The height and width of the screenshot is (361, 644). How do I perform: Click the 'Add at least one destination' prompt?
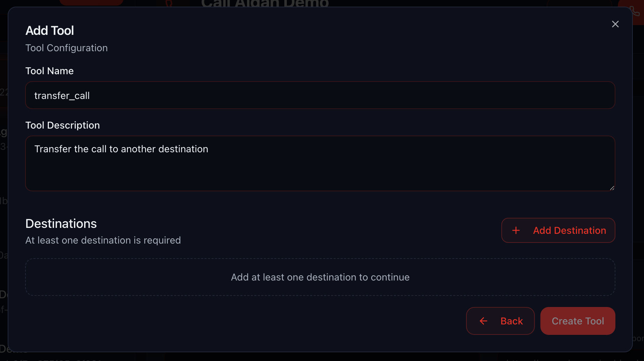point(320,277)
